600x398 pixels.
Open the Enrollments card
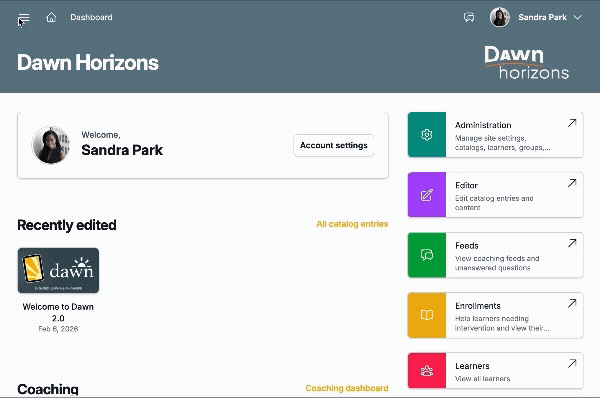(x=496, y=315)
